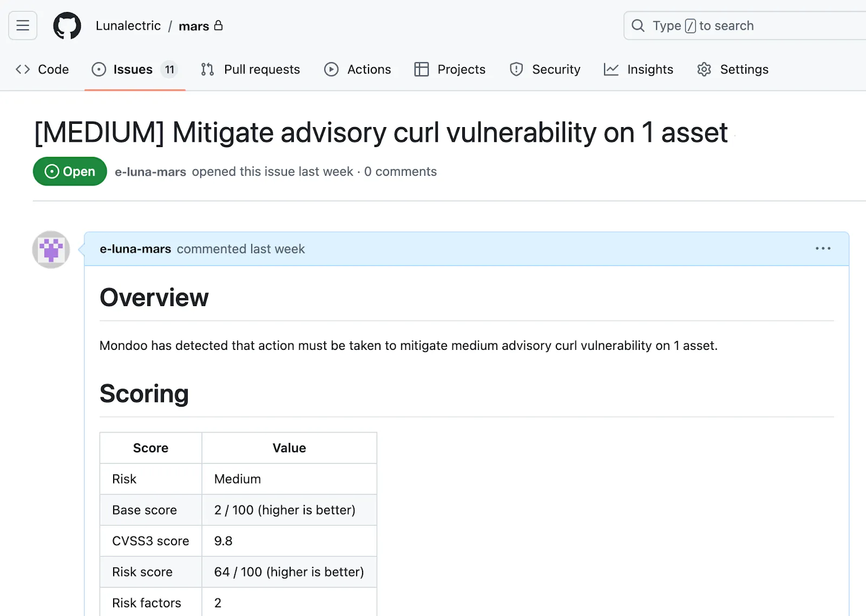Open the hamburger navigation menu
The width and height of the screenshot is (866, 616).
(23, 25)
